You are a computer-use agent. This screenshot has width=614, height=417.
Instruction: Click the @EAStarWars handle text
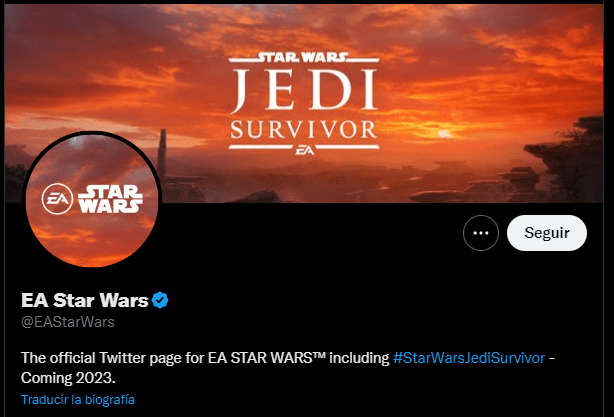68,322
